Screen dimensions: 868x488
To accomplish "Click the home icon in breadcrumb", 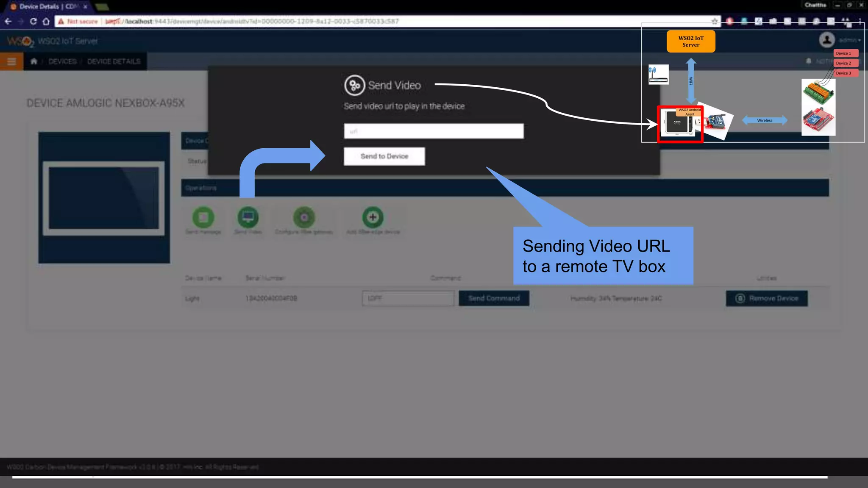I will (x=34, y=61).
